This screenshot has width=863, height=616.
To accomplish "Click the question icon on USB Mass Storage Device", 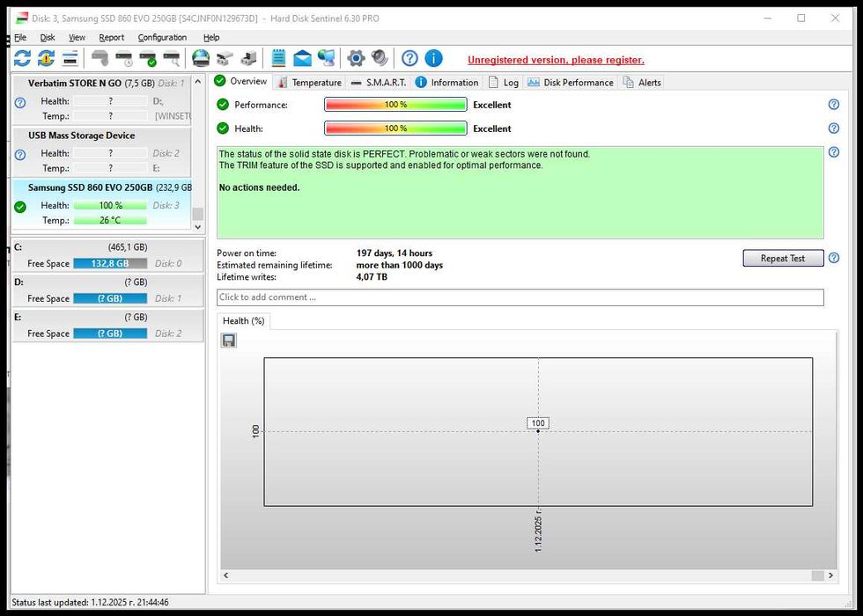I will [20, 155].
